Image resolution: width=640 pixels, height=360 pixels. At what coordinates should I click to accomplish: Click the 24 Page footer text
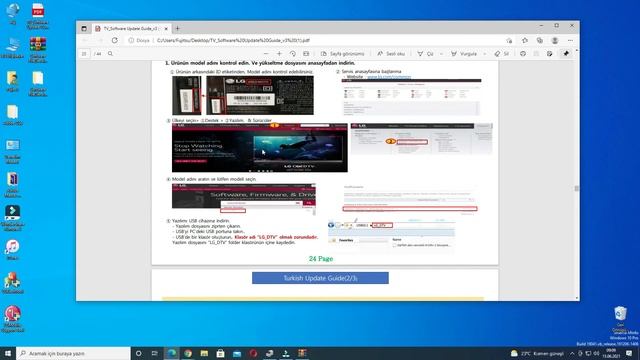[x=321, y=259]
